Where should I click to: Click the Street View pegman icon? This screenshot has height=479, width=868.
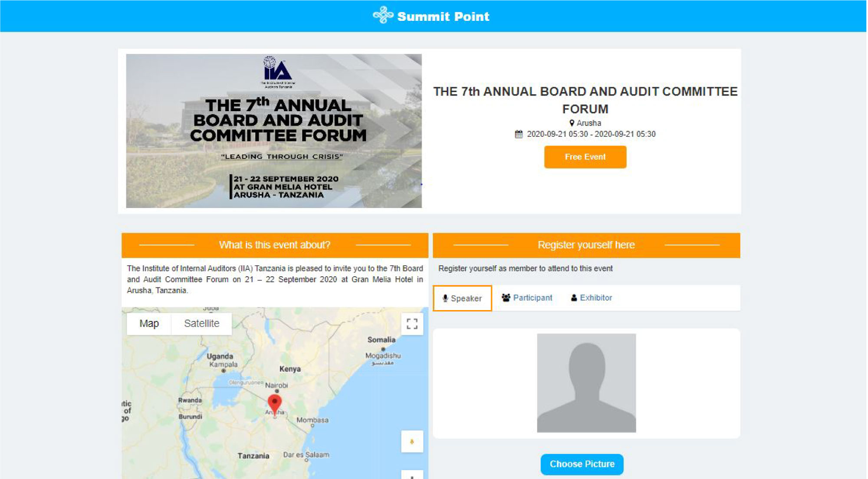click(412, 442)
